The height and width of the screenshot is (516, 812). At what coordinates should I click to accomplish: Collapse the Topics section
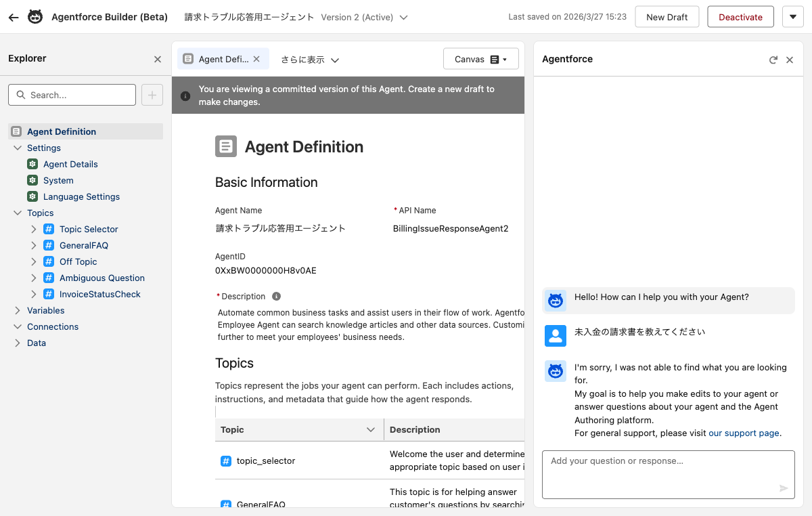(18, 213)
